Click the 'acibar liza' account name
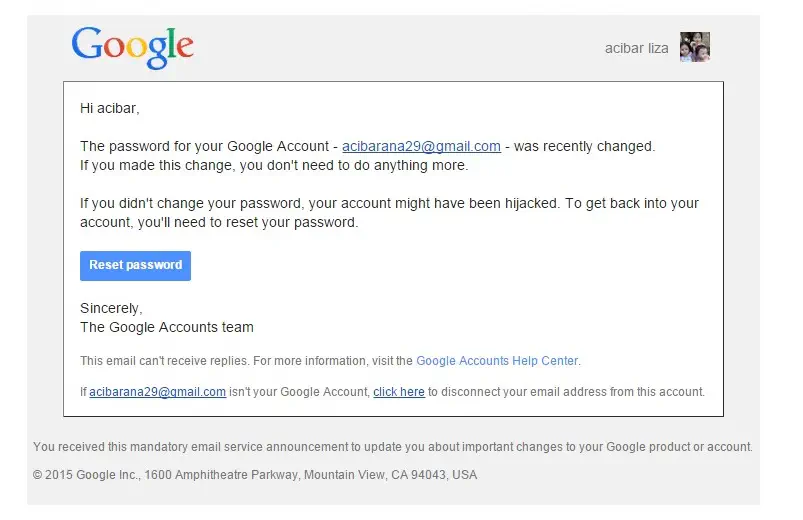 point(636,48)
